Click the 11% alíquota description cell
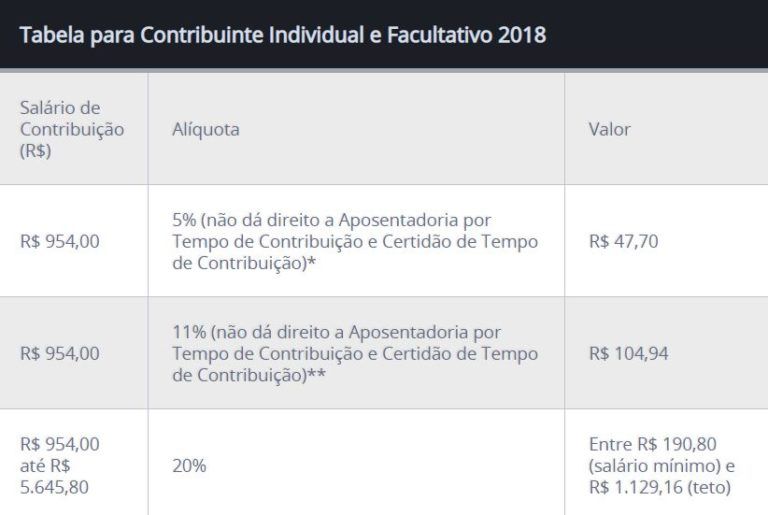The height and width of the screenshot is (515, 768). pyautogui.click(x=354, y=353)
